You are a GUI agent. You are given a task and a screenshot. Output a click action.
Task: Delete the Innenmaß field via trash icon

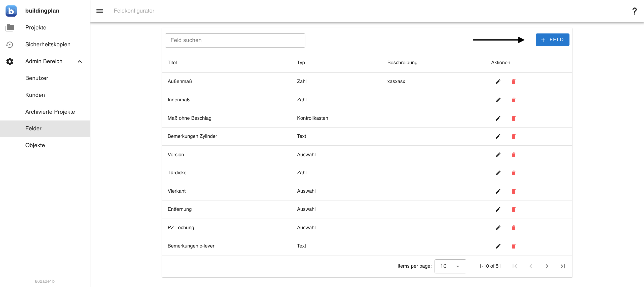point(514,100)
